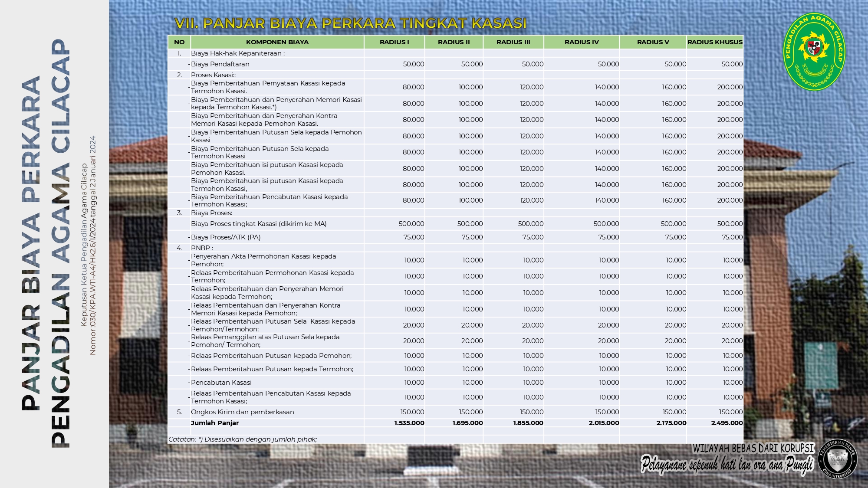Select the RADIUS V column header
Image resolution: width=868 pixels, height=488 pixels.
[x=653, y=42]
